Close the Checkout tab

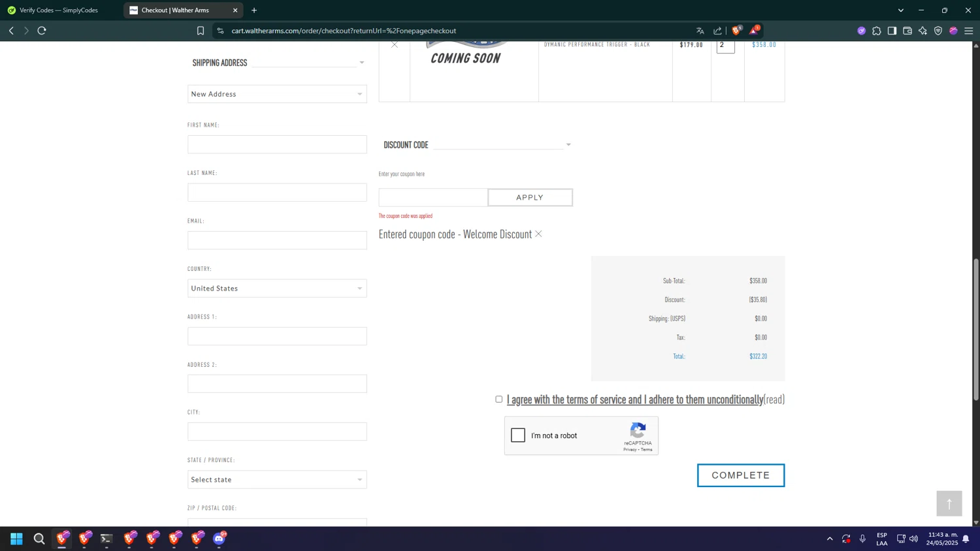coord(235,10)
